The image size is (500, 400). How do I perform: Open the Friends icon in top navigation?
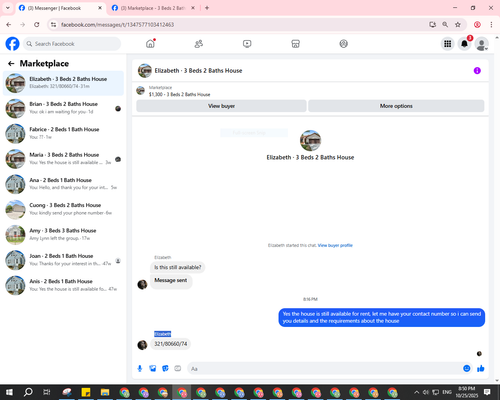tap(199, 44)
